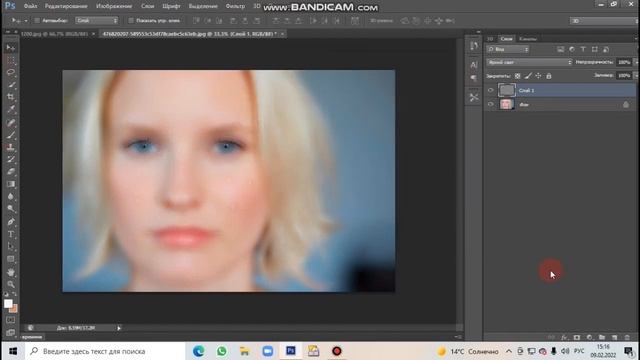Screen dimensions: 640x360
Task: Click the background color swatch
Action: coord(13,309)
